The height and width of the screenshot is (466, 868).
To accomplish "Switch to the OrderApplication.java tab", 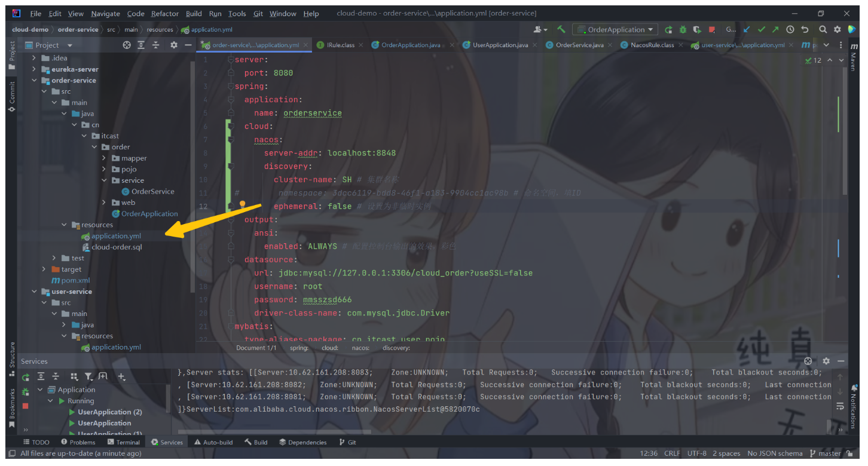I will tap(411, 45).
